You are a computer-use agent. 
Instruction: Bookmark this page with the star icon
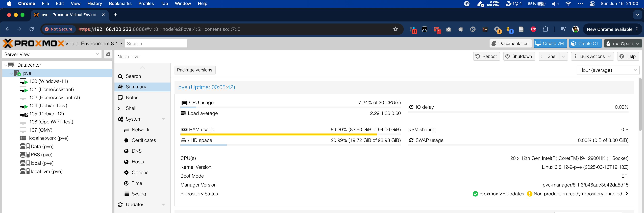pos(395,29)
